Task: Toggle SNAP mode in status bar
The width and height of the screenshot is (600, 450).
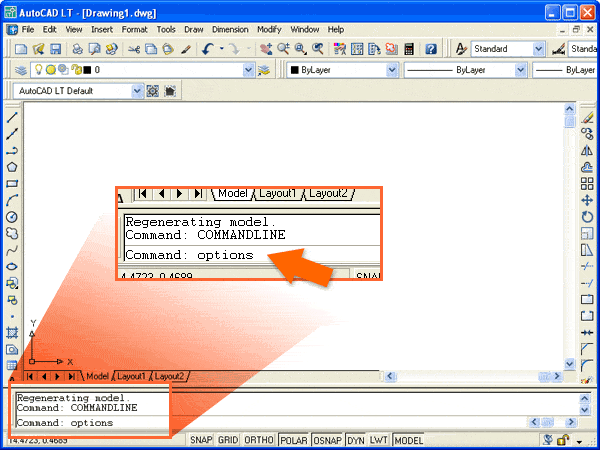Action: (201, 440)
